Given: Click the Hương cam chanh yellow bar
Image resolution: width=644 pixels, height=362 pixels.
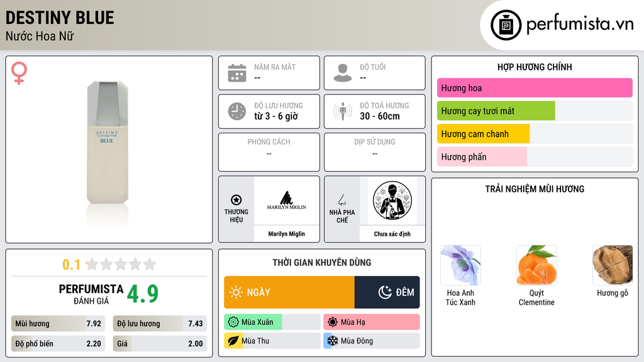Looking at the screenshot, I should 484,134.
